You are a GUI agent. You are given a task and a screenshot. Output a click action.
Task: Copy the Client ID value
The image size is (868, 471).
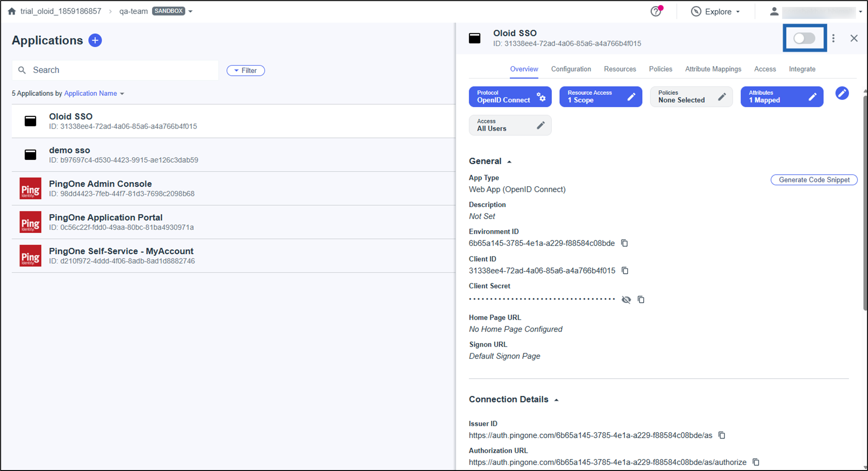(x=625, y=270)
